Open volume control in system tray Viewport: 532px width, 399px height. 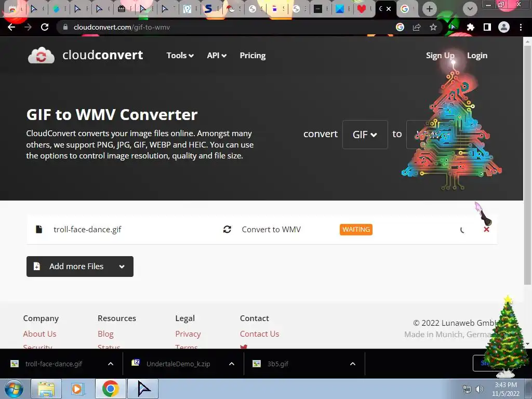(x=480, y=389)
